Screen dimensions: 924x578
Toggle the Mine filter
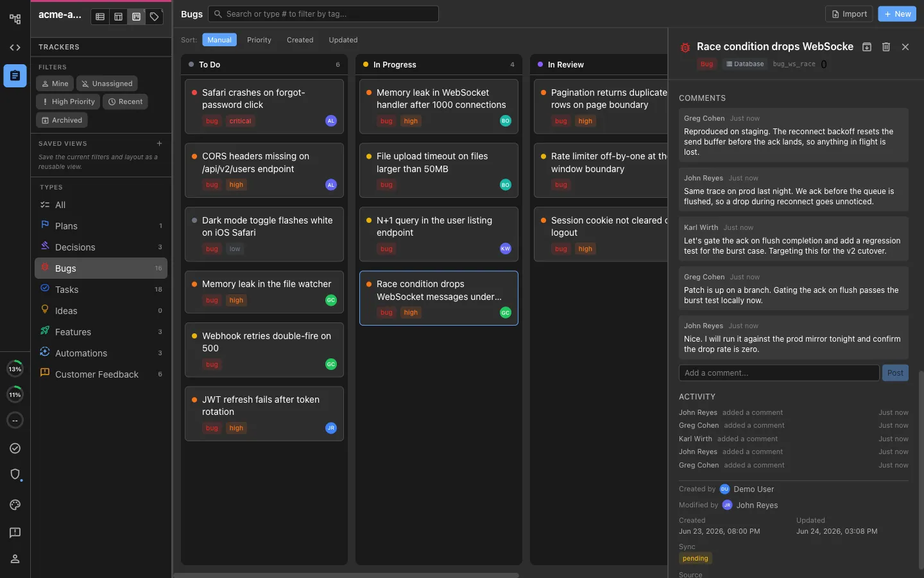coord(55,83)
